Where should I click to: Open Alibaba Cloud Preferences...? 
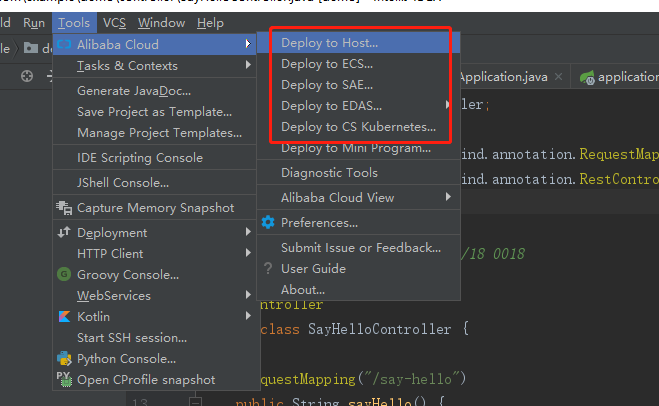[359, 223]
